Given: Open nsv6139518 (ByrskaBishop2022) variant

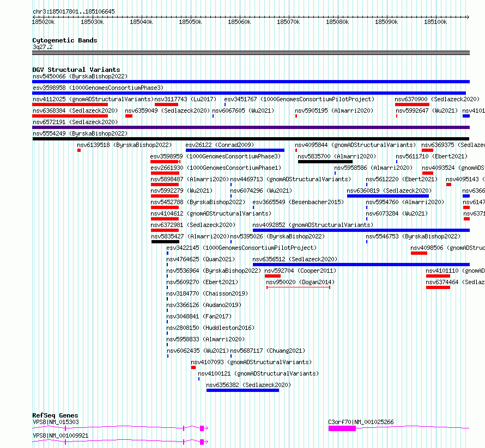Looking at the screenshot, I should point(124,145).
